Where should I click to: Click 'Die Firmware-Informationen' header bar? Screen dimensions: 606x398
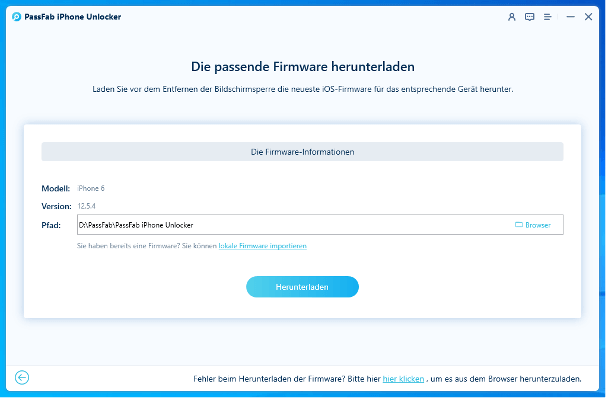coord(302,152)
